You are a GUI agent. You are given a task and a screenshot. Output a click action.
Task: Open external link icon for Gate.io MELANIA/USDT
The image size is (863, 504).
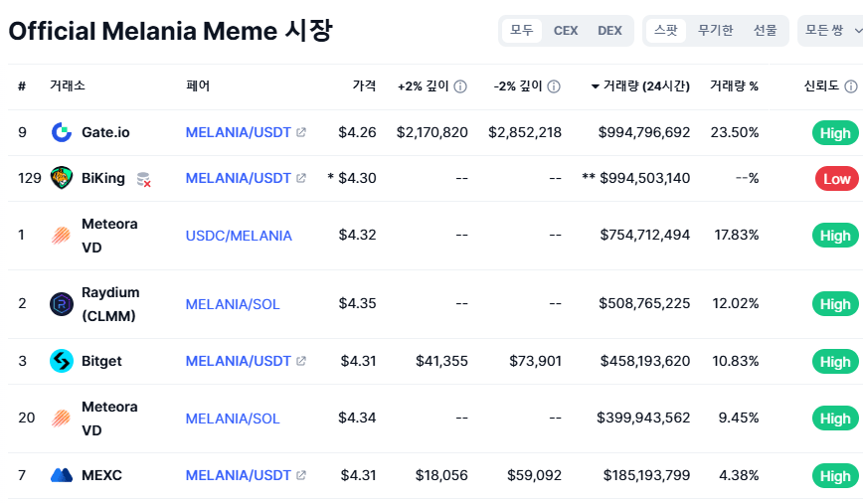click(301, 132)
